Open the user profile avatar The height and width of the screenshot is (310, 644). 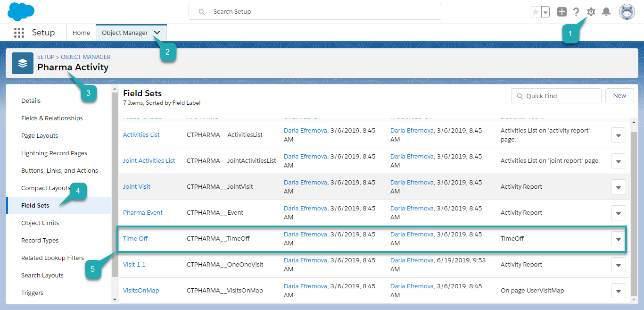(627, 12)
